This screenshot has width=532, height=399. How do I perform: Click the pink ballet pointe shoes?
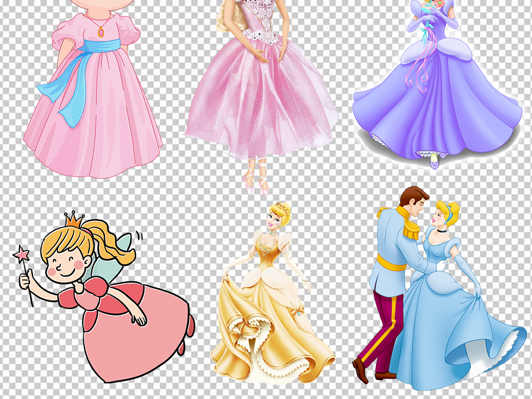[x=256, y=177]
